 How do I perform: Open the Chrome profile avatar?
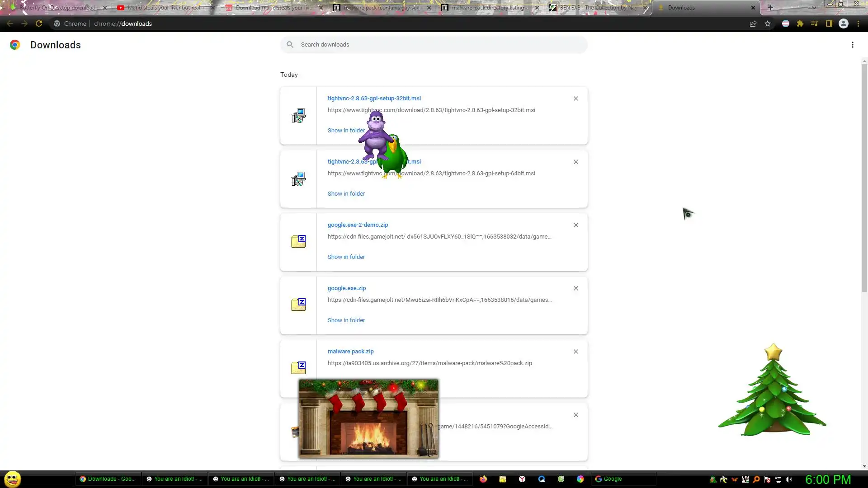click(x=844, y=23)
